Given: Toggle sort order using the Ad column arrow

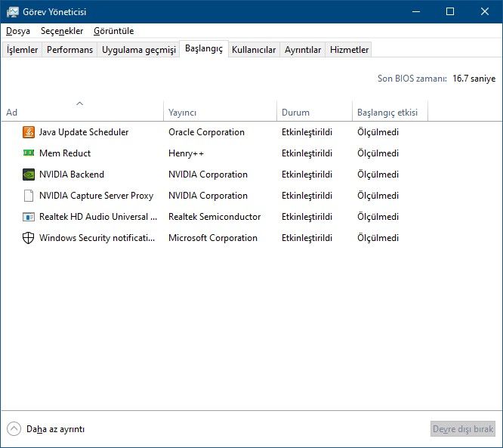Looking at the screenshot, I should (80, 104).
